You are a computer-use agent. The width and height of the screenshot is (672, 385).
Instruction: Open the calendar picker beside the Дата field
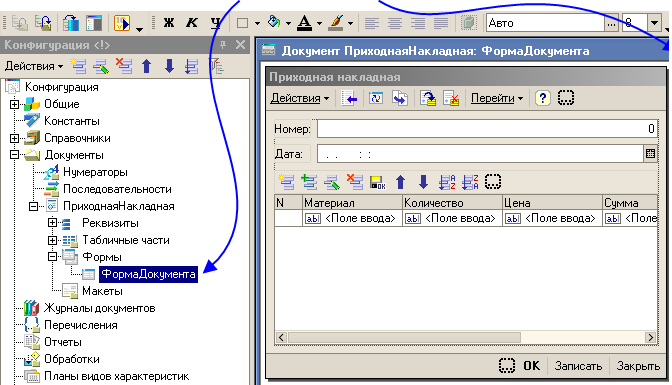[x=650, y=153]
